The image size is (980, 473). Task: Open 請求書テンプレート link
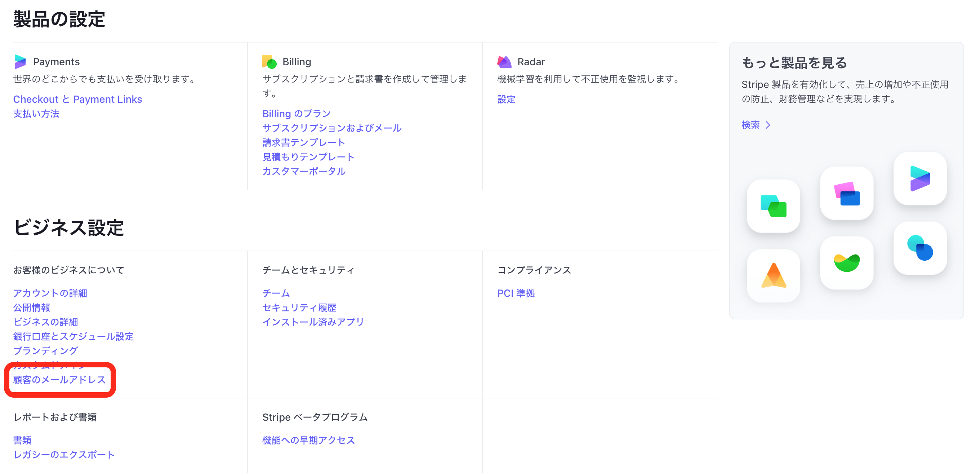[304, 143]
